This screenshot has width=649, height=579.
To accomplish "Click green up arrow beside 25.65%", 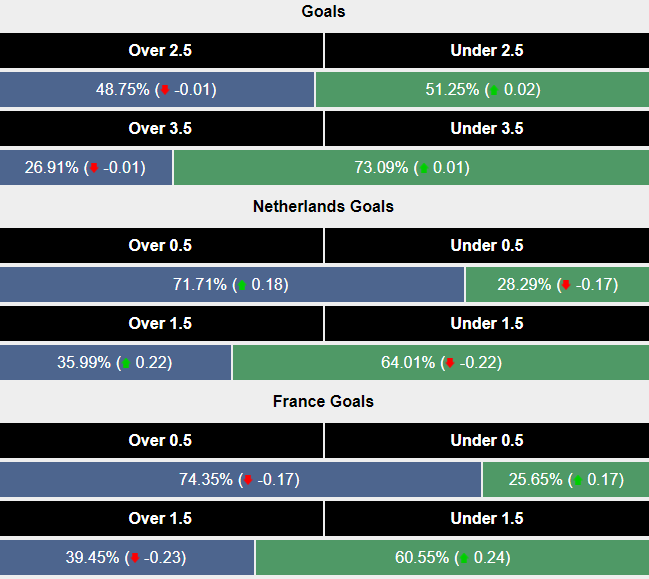I will [577, 480].
